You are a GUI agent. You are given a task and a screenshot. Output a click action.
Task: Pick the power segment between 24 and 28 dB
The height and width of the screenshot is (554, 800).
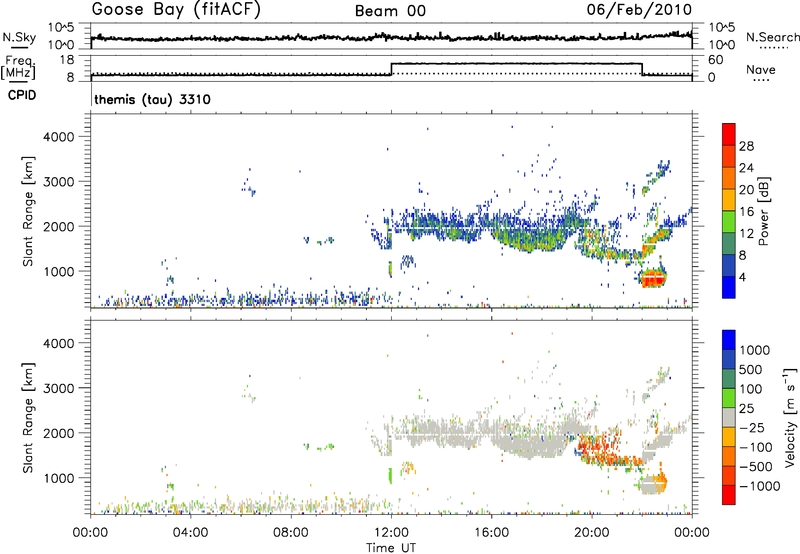(x=729, y=156)
